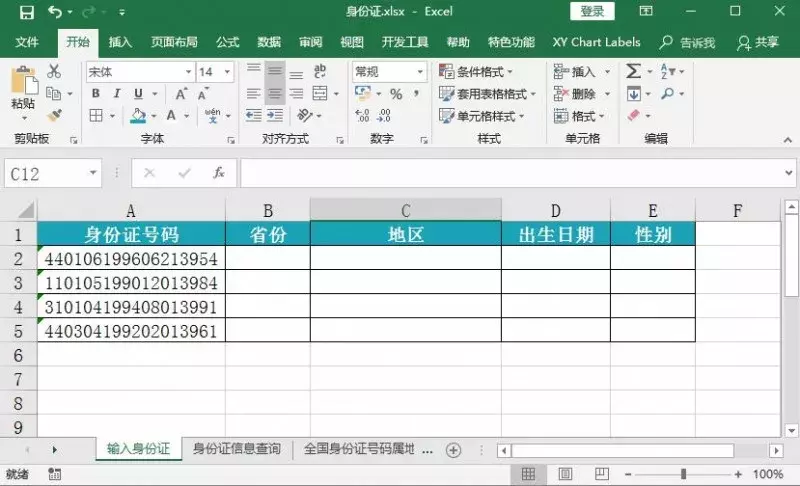Click the 告诉我 search box
Image resolution: width=800 pixels, height=486 pixels.
688,42
